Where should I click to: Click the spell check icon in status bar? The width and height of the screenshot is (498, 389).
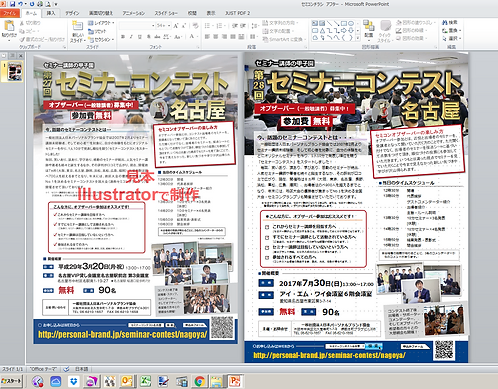[x=66, y=369]
